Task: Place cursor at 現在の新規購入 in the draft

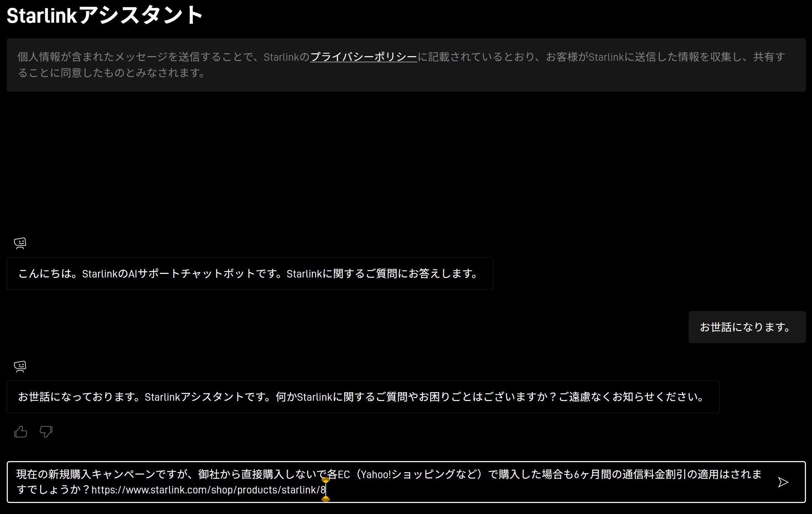Action: 53,474
